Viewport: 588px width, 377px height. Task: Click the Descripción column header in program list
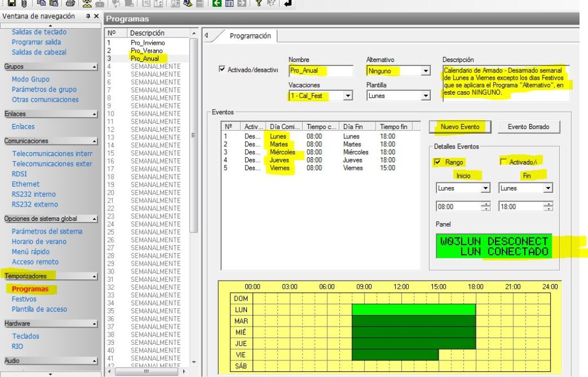click(158, 33)
